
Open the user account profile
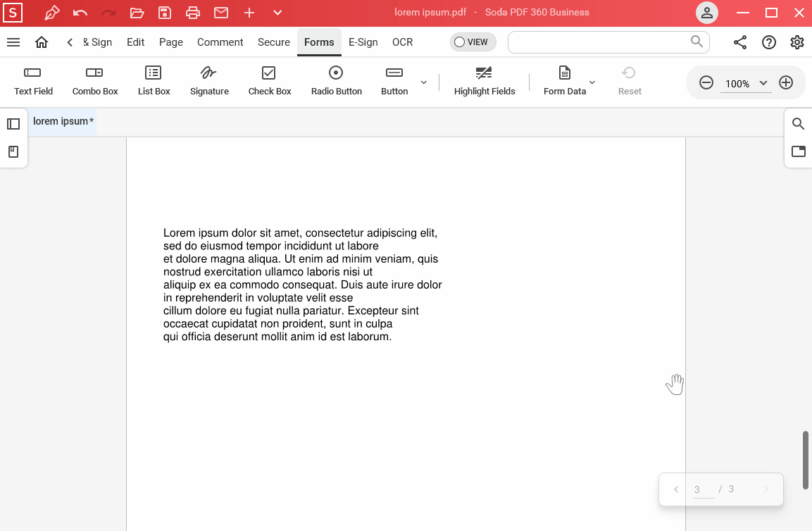707,13
